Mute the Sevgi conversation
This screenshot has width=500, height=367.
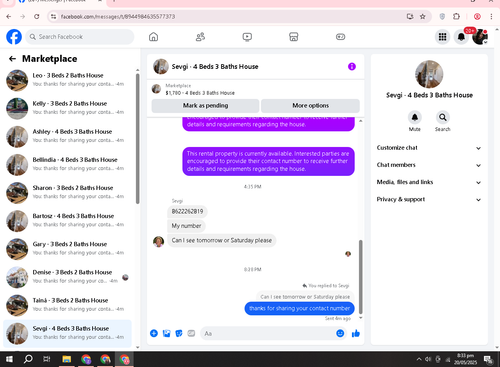coord(415,117)
